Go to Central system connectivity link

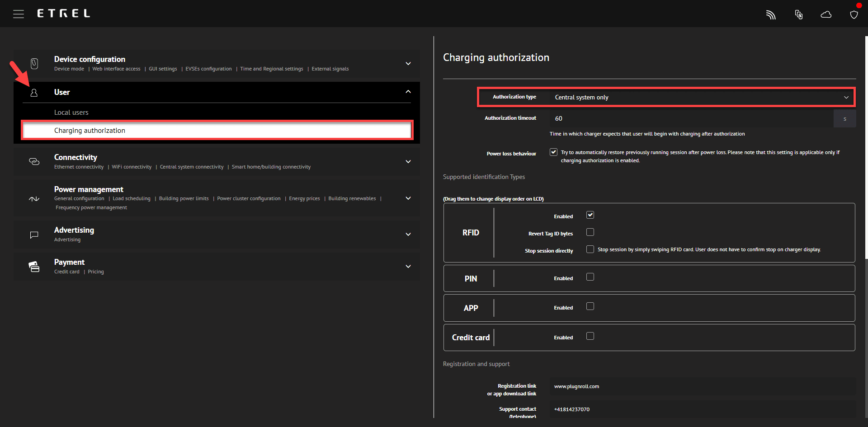click(192, 167)
